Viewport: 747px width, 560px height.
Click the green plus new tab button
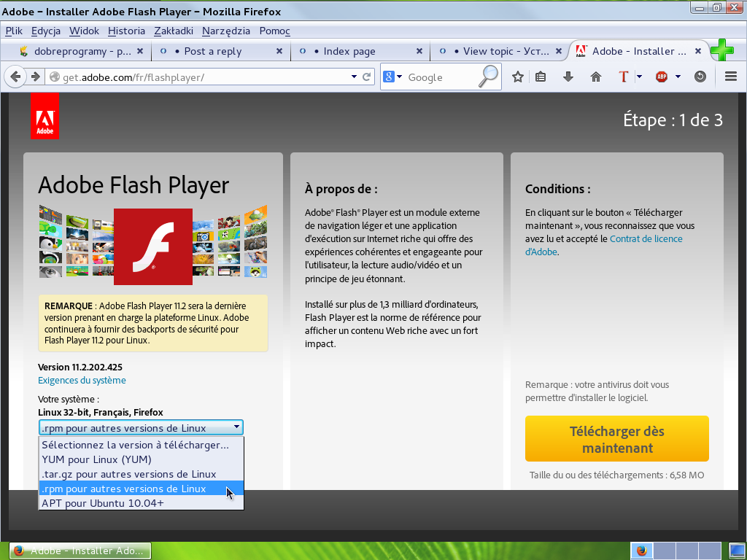721,50
